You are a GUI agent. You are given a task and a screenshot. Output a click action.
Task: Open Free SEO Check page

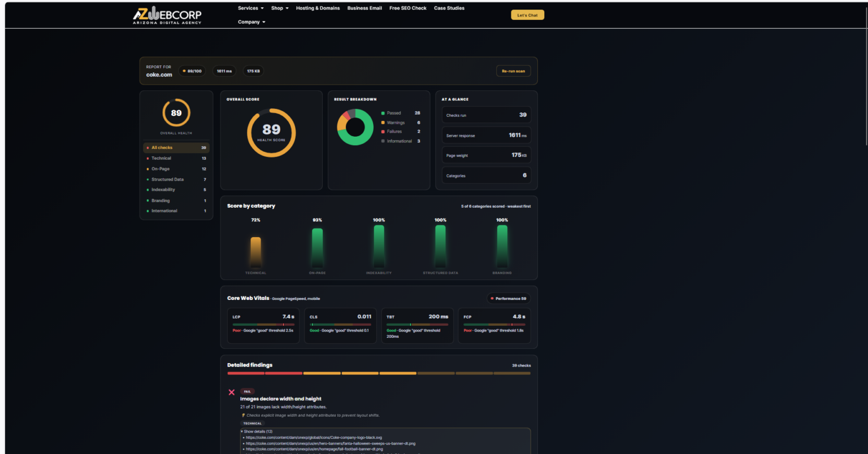(408, 8)
